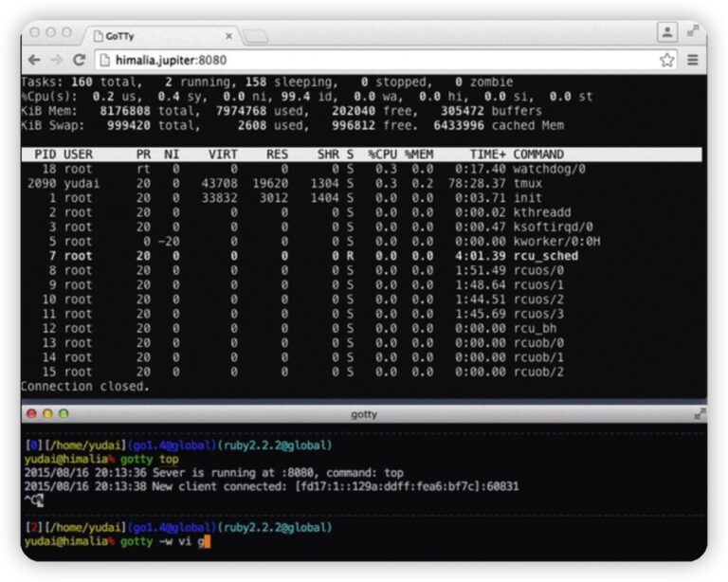Bookmark this page with the star icon
Image resolution: width=728 pixels, height=582 pixels.
tap(666, 60)
